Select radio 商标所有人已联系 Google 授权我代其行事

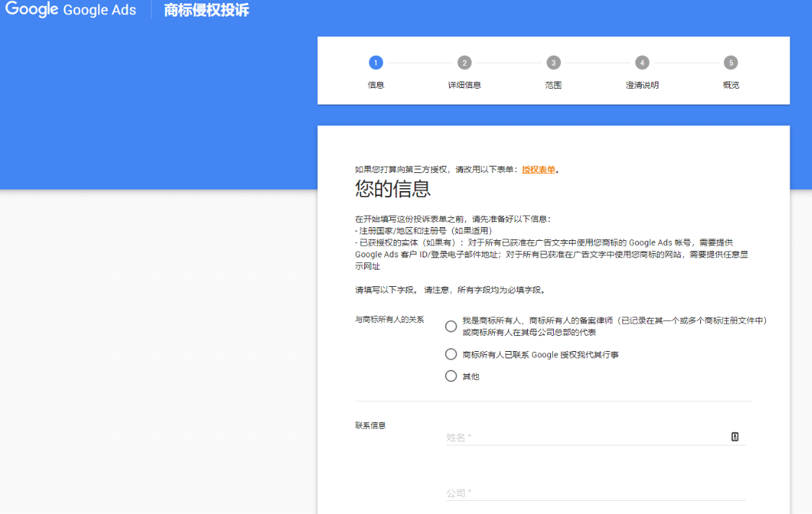point(451,354)
